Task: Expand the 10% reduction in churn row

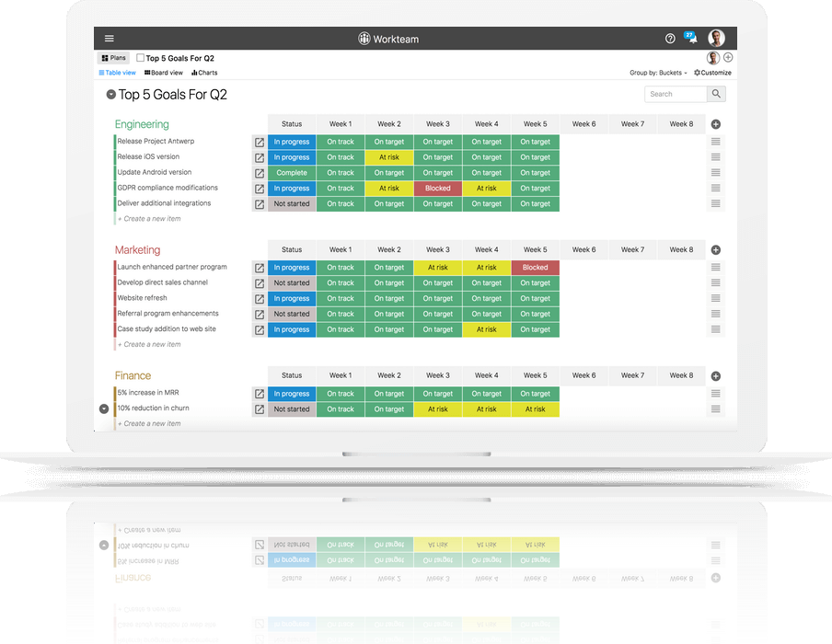Action: [x=104, y=408]
